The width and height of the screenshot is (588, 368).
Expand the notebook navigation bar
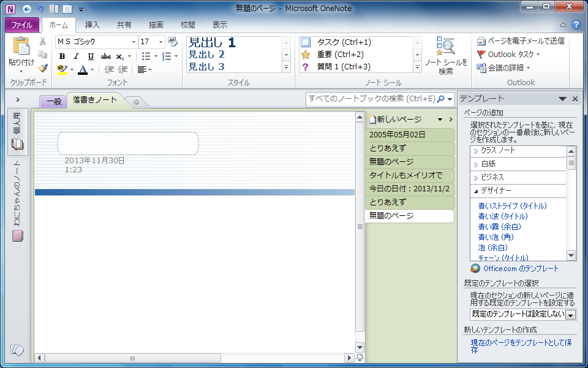coord(18,100)
